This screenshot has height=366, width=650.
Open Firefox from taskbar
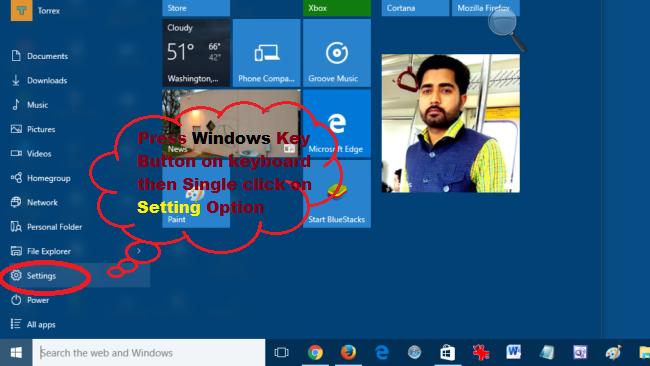[x=348, y=353]
